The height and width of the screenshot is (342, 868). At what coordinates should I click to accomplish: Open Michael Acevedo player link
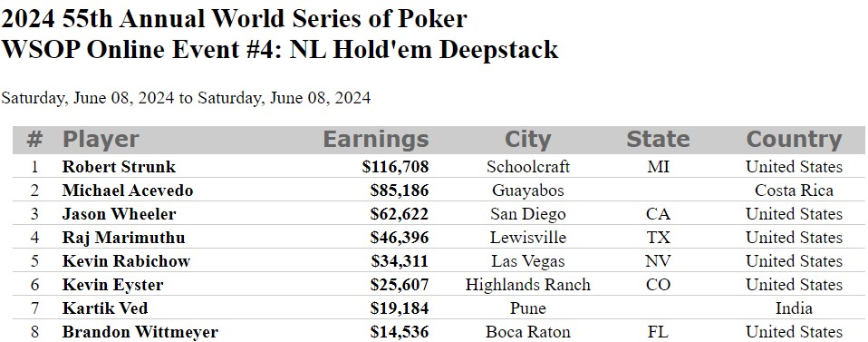(128, 191)
